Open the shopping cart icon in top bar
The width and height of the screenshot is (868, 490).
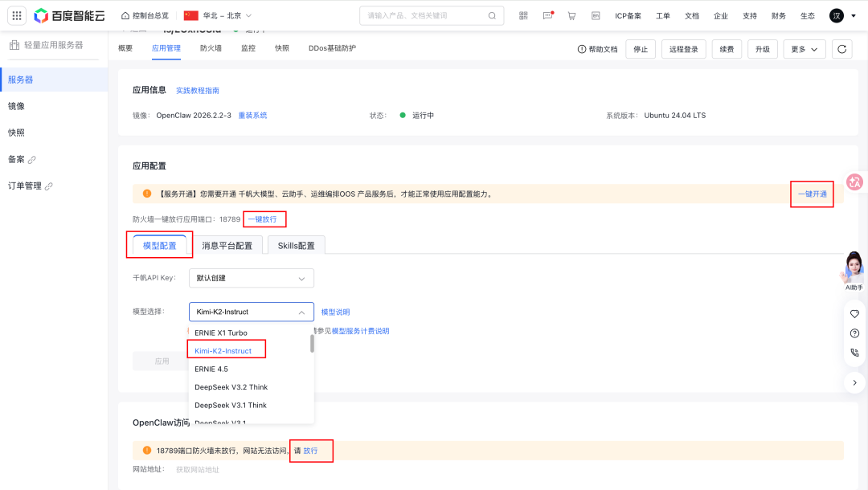571,15
